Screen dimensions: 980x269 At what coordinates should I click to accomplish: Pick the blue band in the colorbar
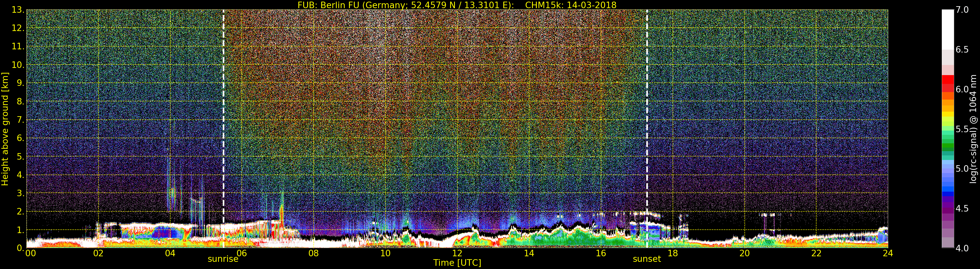click(948, 187)
